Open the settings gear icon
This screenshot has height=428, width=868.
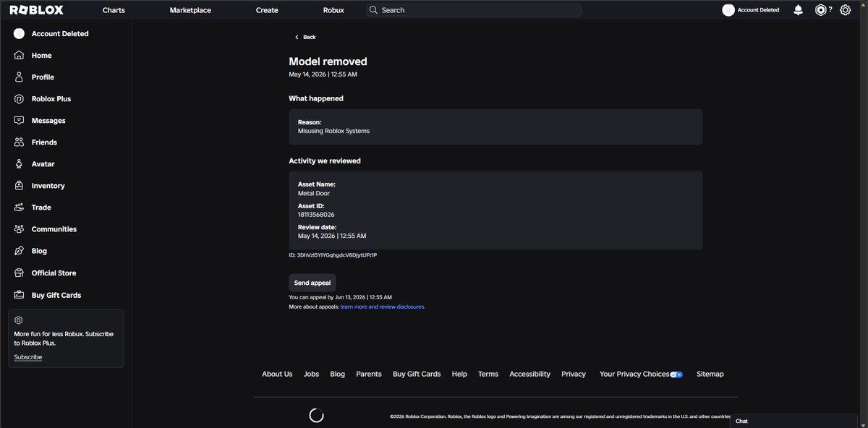pyautogui.click(x=845, y=10)
